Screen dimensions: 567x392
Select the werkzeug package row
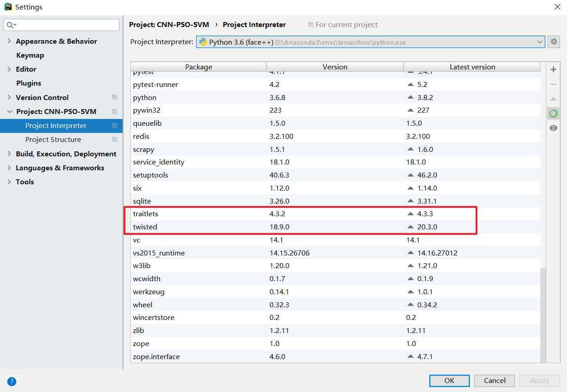pos(336,292)
